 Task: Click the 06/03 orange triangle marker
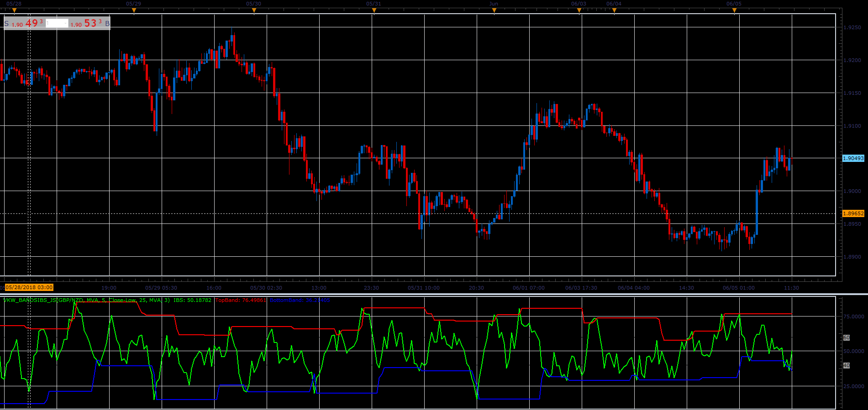579,10
